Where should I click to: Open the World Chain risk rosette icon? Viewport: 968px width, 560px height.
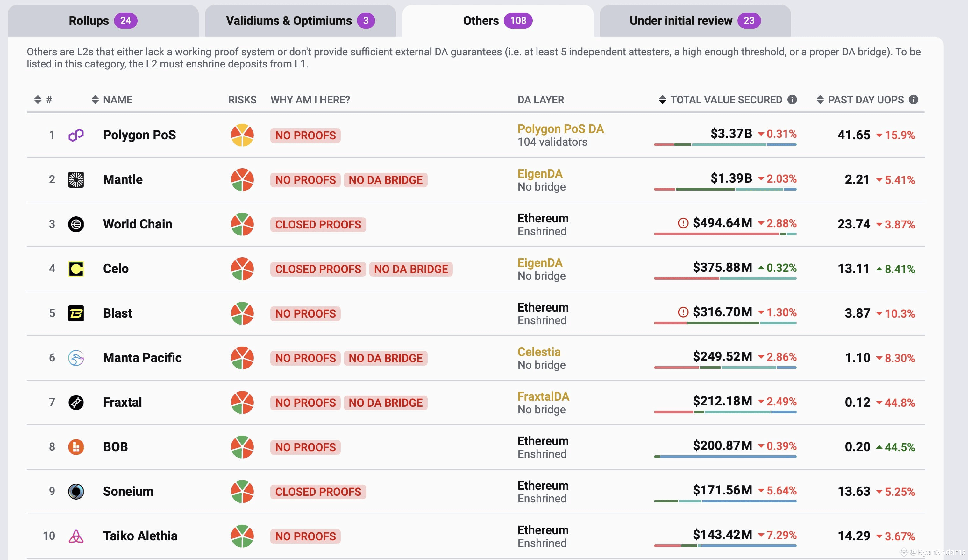click(242, 224)
